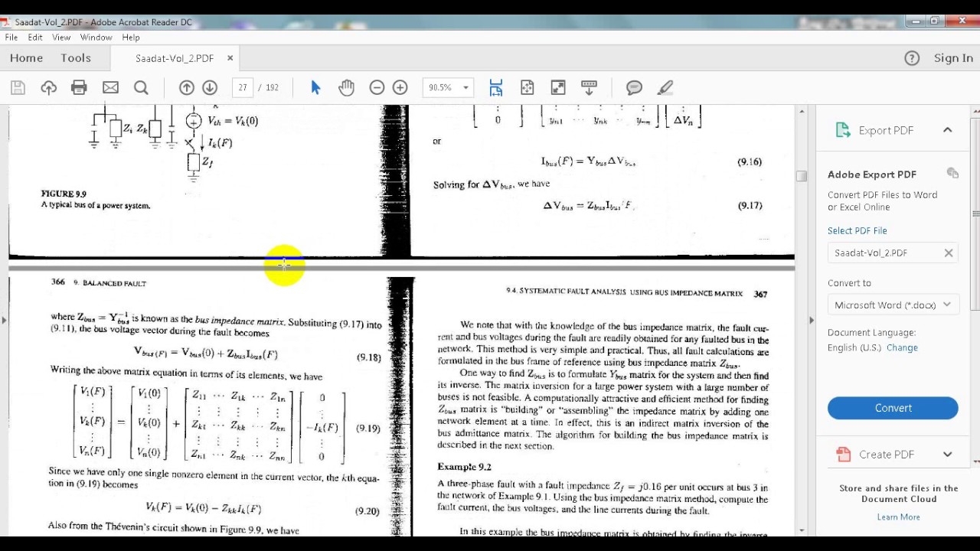Image resolution: width=980 pixels, height=551 pixels.
Task: Select the arrow selection tool
Action: [x=315, y=88]
